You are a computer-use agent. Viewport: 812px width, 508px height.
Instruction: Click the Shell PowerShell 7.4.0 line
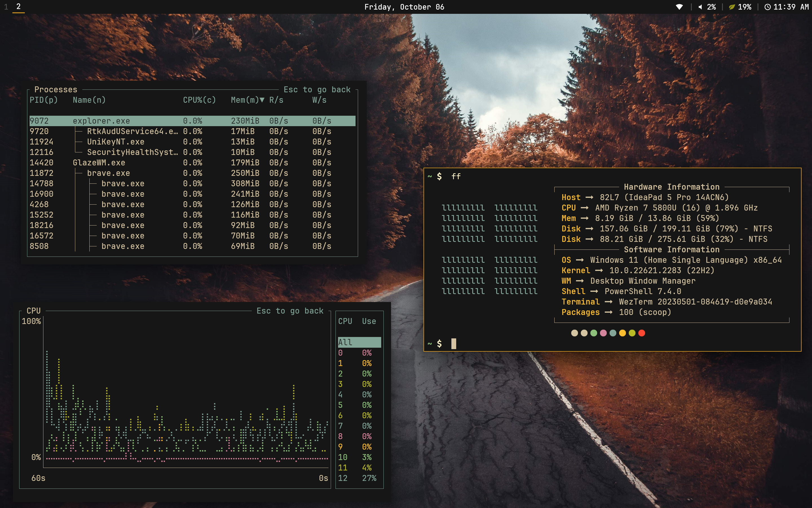[621, 291]
